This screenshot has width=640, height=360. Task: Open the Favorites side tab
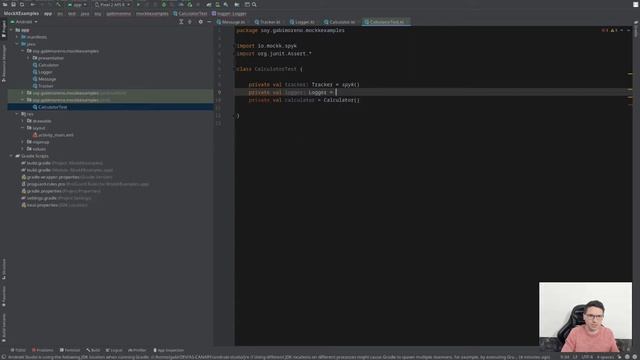pos(4,296)
